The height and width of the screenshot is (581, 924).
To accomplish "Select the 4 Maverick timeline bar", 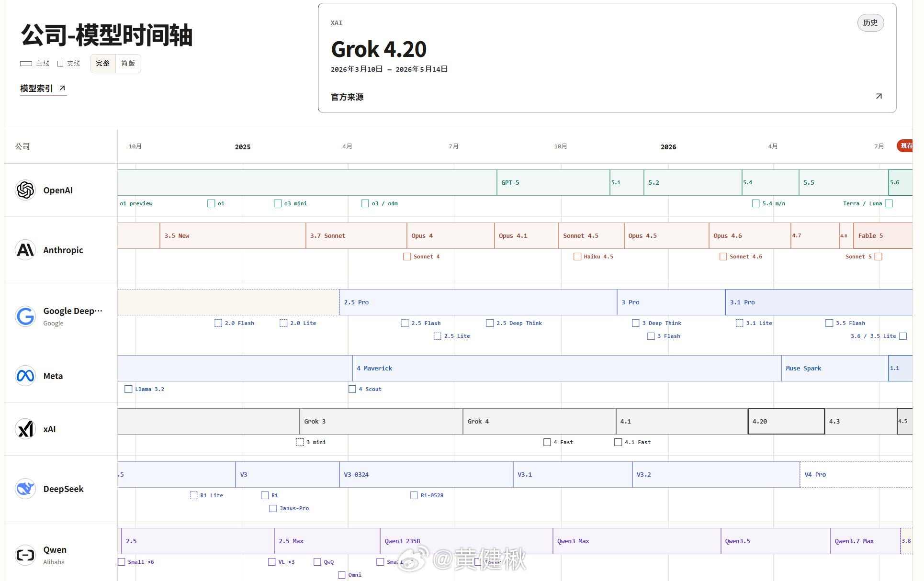I will tap(567, 368).
